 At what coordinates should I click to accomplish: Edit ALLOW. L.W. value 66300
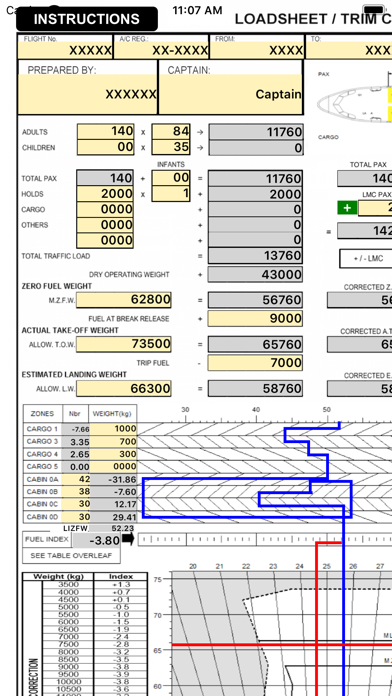(x=123, y=389)
